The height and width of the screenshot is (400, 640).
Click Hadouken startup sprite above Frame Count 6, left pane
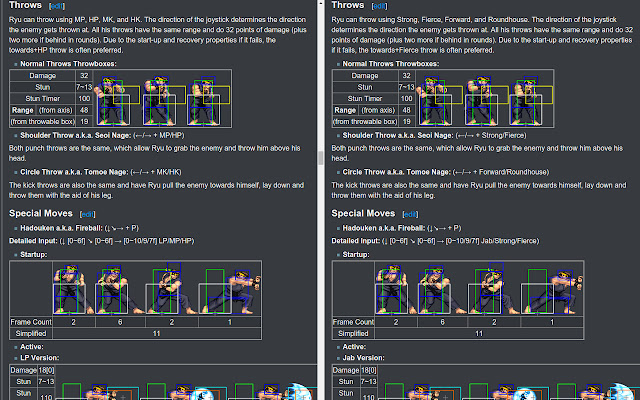click(119, 289)
